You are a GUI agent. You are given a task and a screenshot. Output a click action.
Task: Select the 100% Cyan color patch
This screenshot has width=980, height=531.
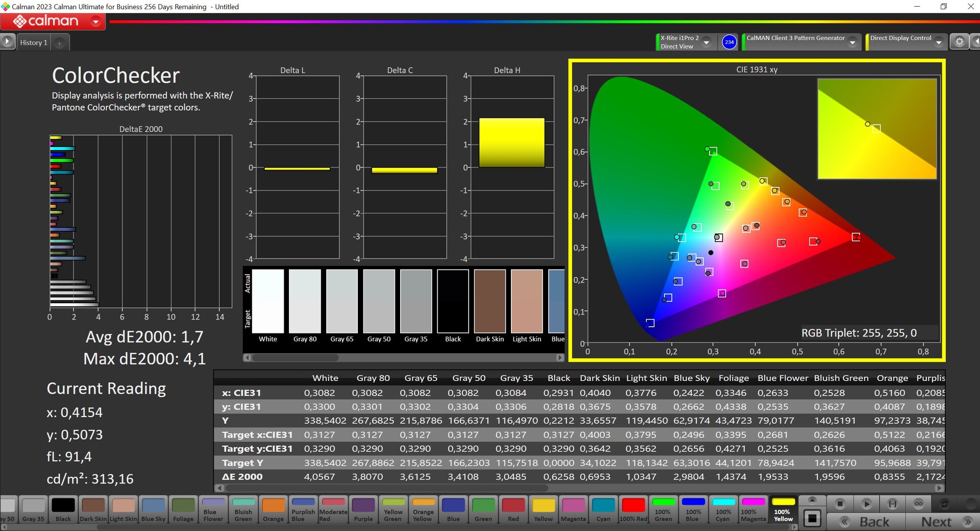pyautogui.click(x=723, y=510)
